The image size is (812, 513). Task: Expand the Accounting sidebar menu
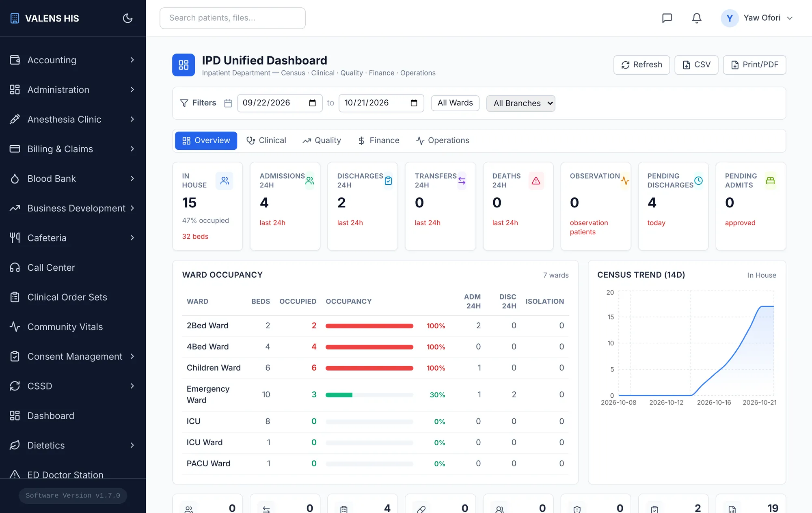(x=73, y=60)
